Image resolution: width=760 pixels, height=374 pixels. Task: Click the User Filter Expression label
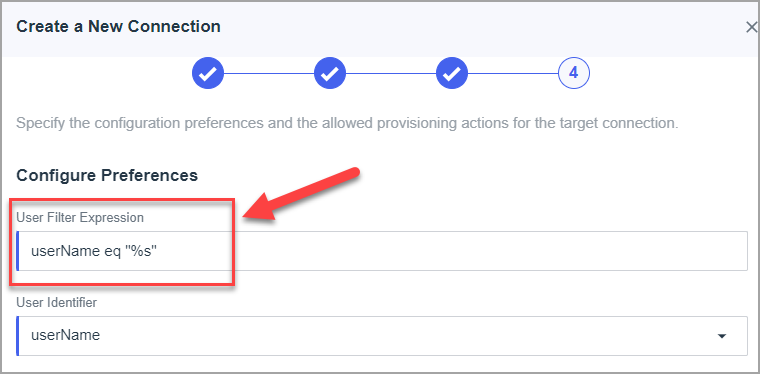pyautogui.click(x=80, y=218)
